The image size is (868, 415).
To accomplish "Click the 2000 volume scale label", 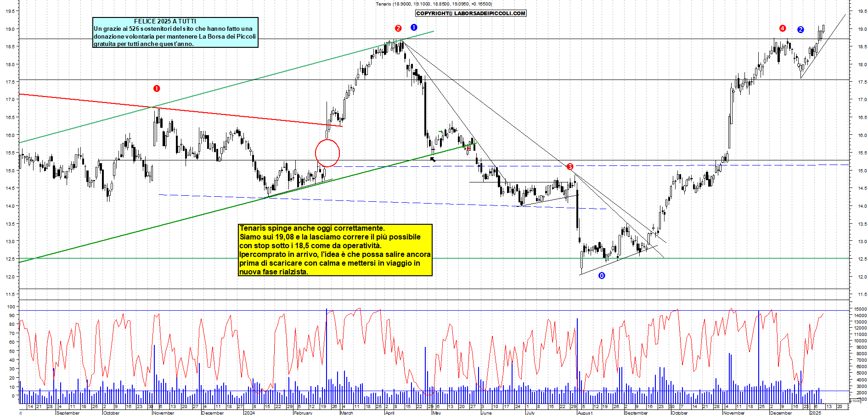I will (x=861, y=392).
